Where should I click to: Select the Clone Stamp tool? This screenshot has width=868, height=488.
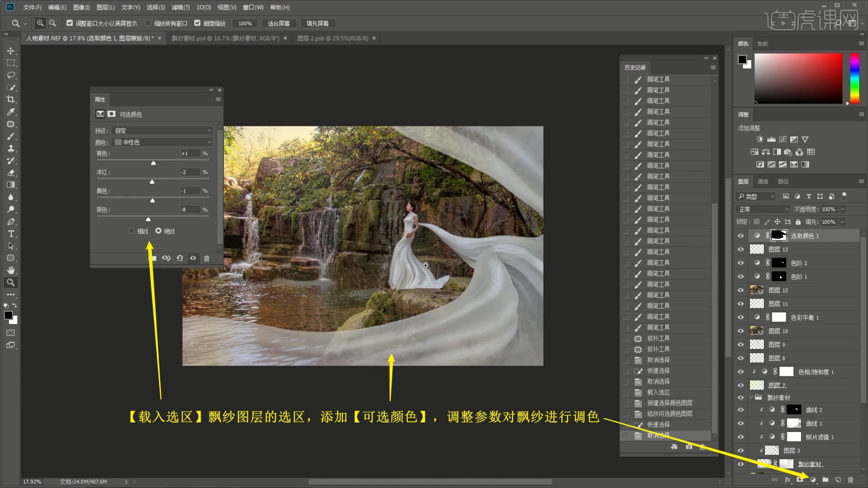(x=11, y=148)
